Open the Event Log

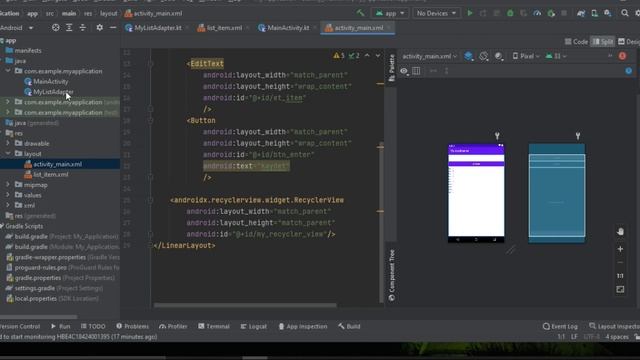click(560, 326)
